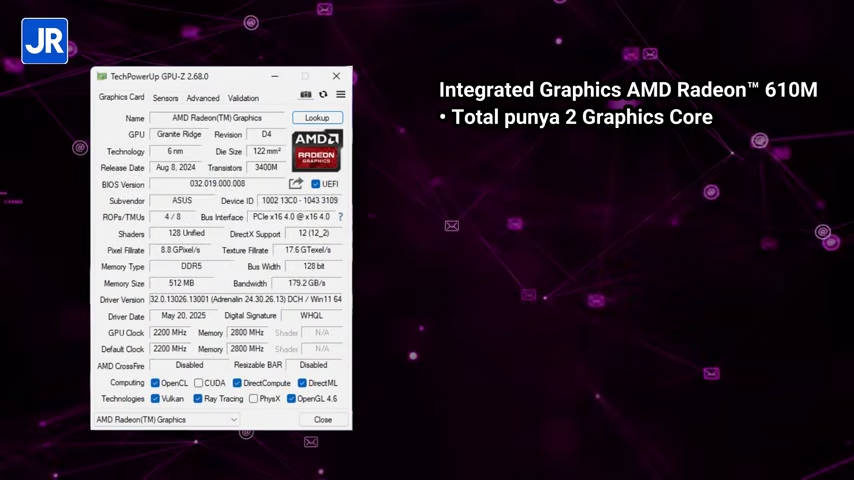The image size is (854, 480).
Task: Click the BIOS export share icon
Action: 296,184
